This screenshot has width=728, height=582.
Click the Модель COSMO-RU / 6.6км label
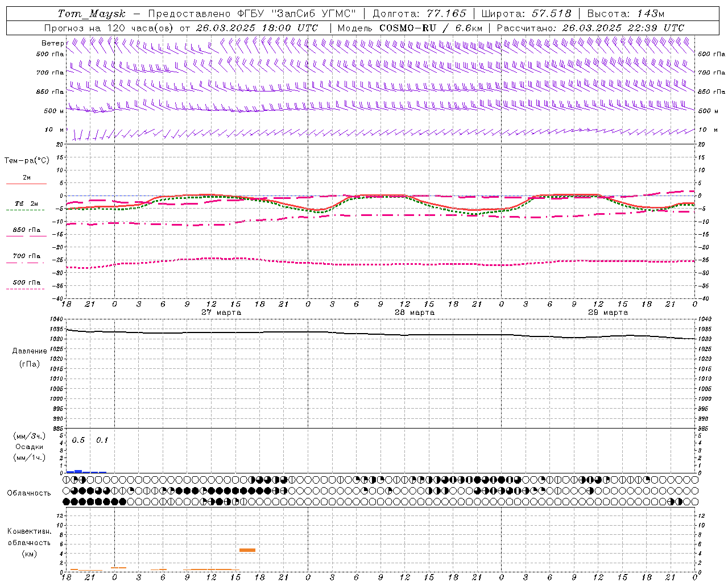pyautogui.click(x=409, y=28)
